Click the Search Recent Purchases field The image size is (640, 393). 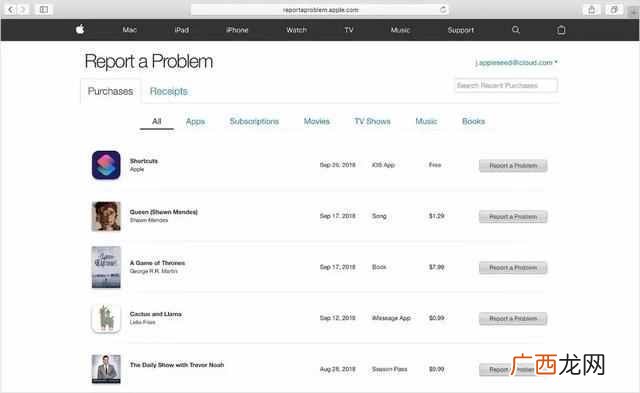click(x=507, y=85)
